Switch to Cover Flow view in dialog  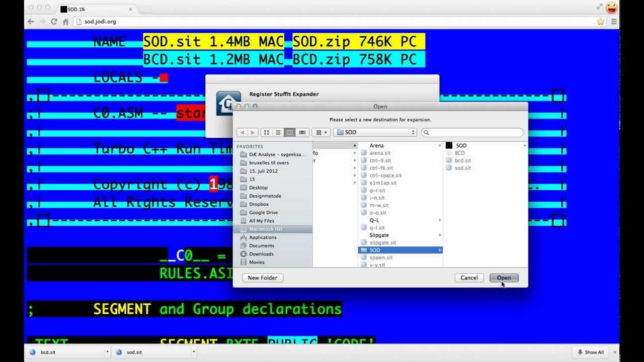tap(302, 132)
